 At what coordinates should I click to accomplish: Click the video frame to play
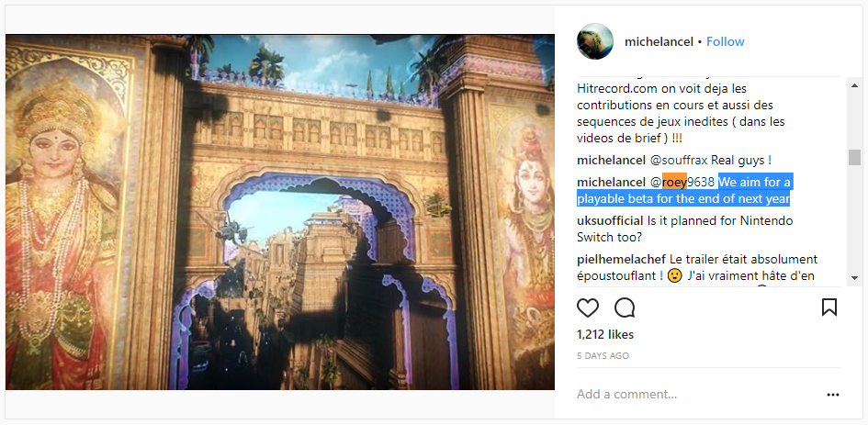280,212
